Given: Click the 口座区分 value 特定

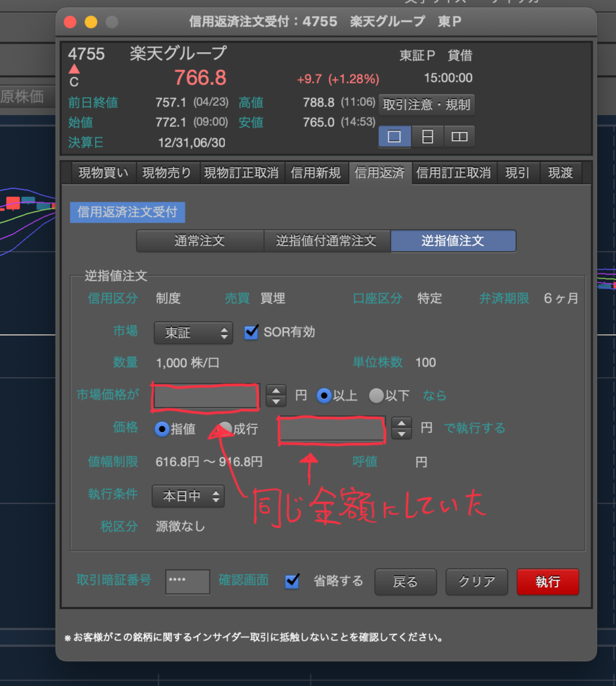Looking at the screenshot, I should pos(430,298).
